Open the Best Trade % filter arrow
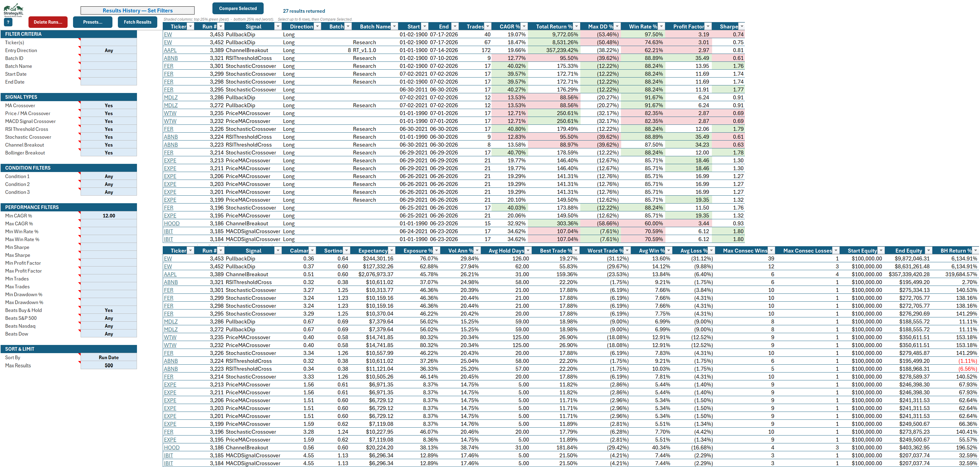980x467 pixels. [576, 250]
